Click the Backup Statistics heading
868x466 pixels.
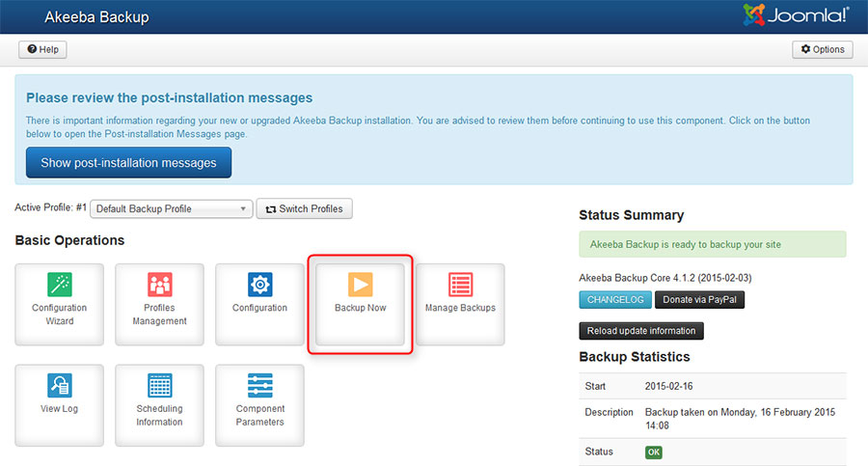click(x=635, y=357)
